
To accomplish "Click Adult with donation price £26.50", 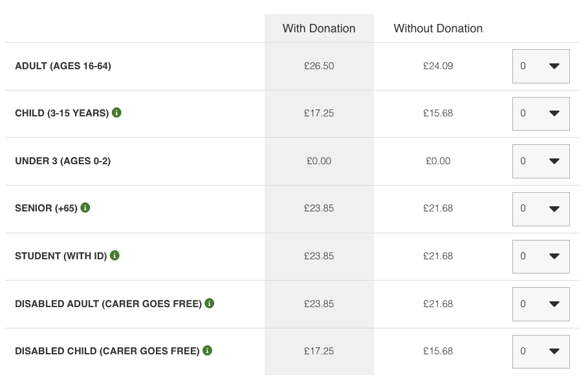I will [319, 66].
